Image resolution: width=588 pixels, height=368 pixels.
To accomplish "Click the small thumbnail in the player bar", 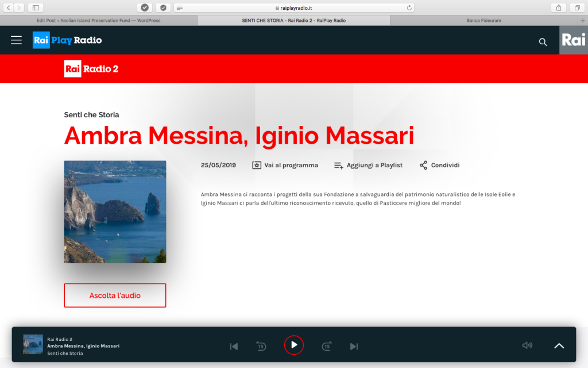I will (x=33, y=344).
